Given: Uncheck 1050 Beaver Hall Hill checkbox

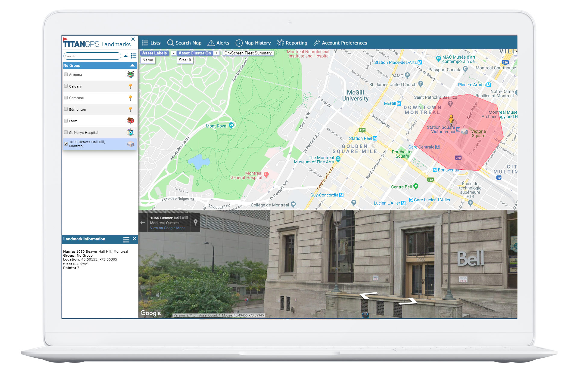Looking at the screenshot, I should (x=66, y=144).
